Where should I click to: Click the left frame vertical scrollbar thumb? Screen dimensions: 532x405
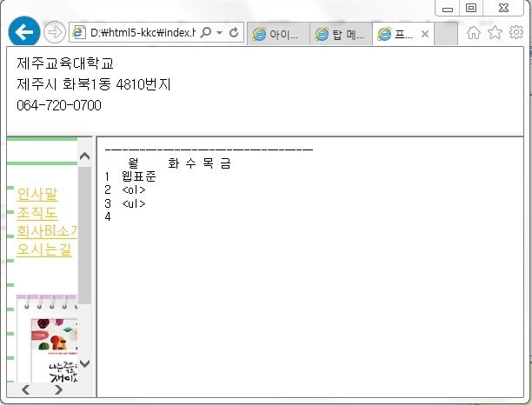[84, 235]
